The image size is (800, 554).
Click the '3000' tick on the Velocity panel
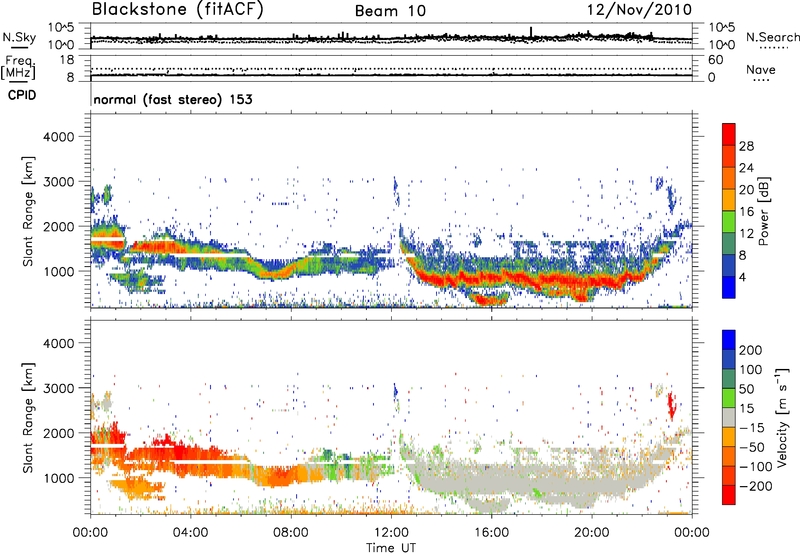click(58, 388)
